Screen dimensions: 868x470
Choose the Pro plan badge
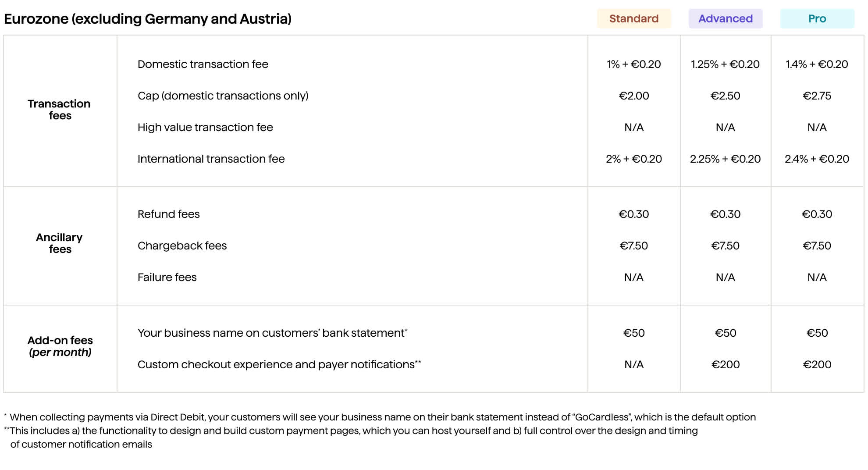pos(817,19)
